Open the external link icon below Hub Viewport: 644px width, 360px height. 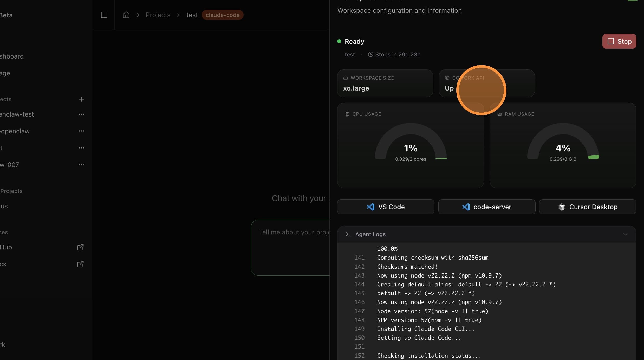tap(80, 264)
